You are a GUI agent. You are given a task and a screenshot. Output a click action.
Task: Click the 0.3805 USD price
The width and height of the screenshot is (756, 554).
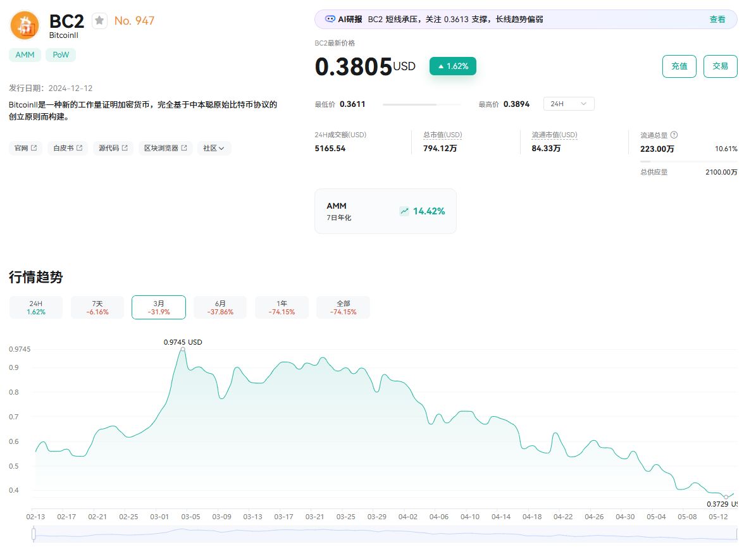(365, 66)
